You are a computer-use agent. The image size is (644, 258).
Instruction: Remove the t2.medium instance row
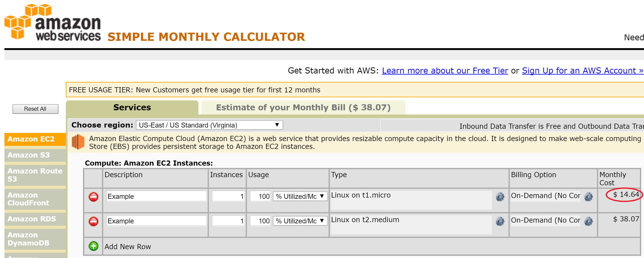(94, 221)
